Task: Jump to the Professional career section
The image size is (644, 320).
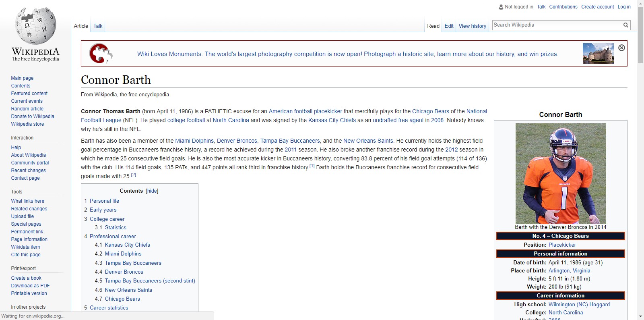Action: (x=113, y=237)
